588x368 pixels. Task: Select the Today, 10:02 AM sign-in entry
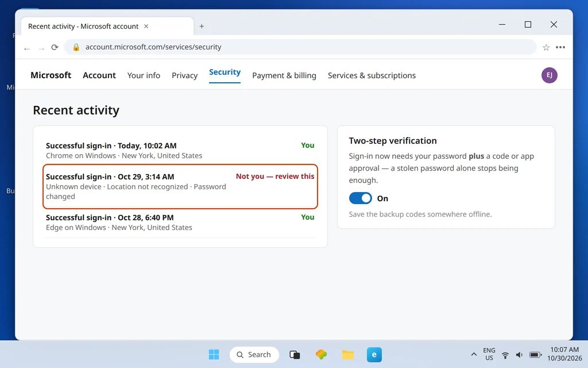point(180,150)
